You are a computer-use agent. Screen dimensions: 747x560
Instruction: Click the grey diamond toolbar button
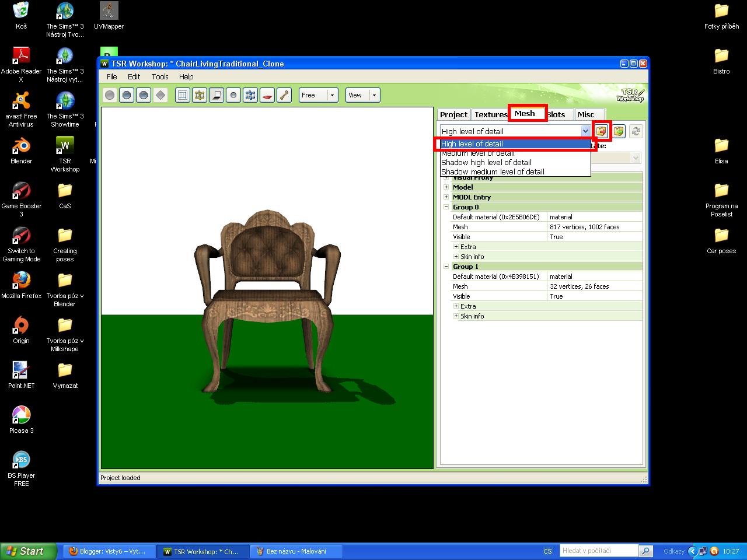point(160,95)
